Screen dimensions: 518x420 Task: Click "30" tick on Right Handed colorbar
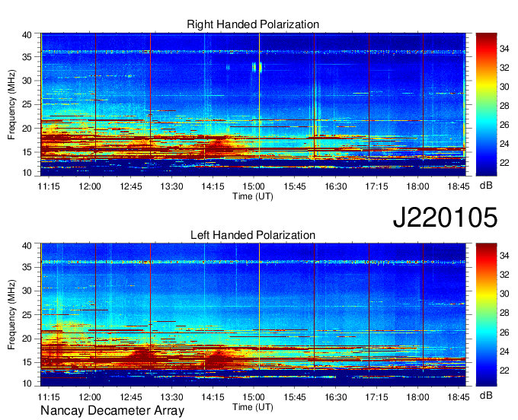(x=504, y=87)
